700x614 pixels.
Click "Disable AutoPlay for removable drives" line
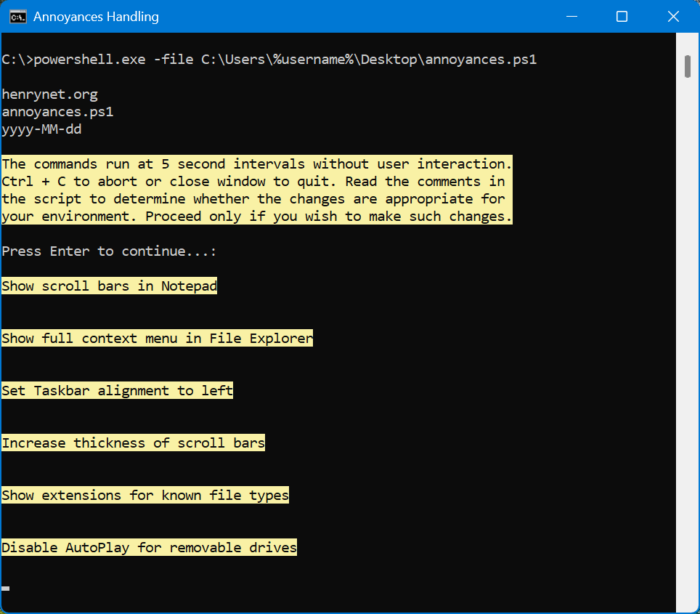pos(149,548)
